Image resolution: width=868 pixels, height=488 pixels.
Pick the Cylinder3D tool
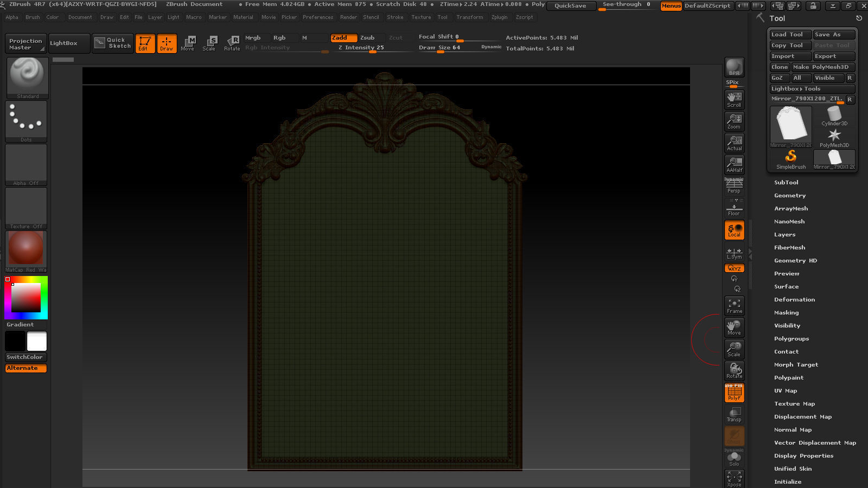pos(834,116)
